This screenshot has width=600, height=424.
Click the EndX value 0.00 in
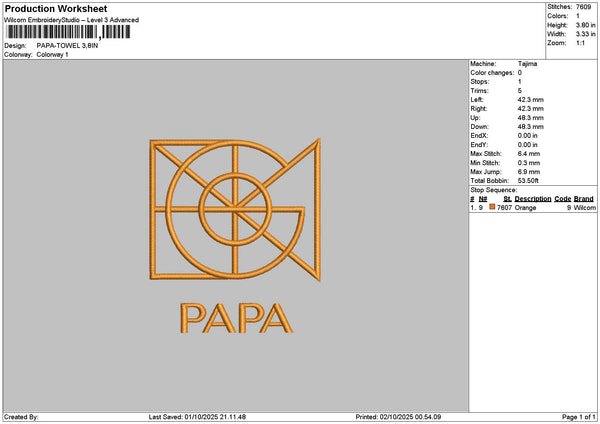tap(528, 136)
